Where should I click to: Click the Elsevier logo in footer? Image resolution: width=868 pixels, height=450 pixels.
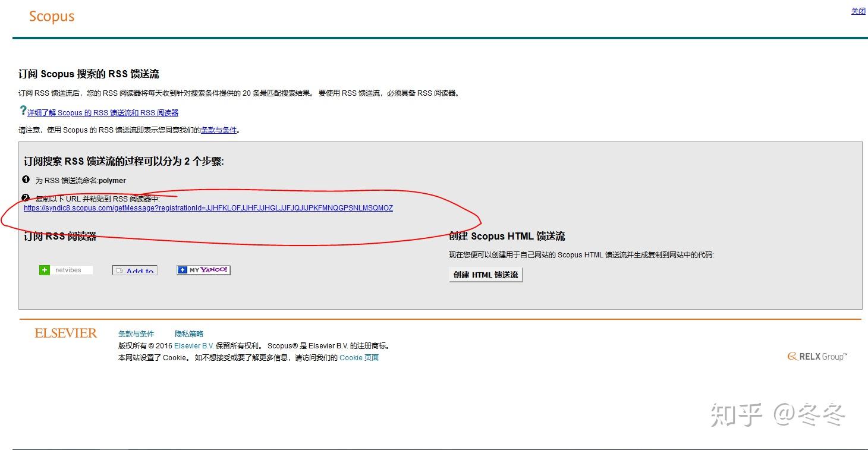65,333
